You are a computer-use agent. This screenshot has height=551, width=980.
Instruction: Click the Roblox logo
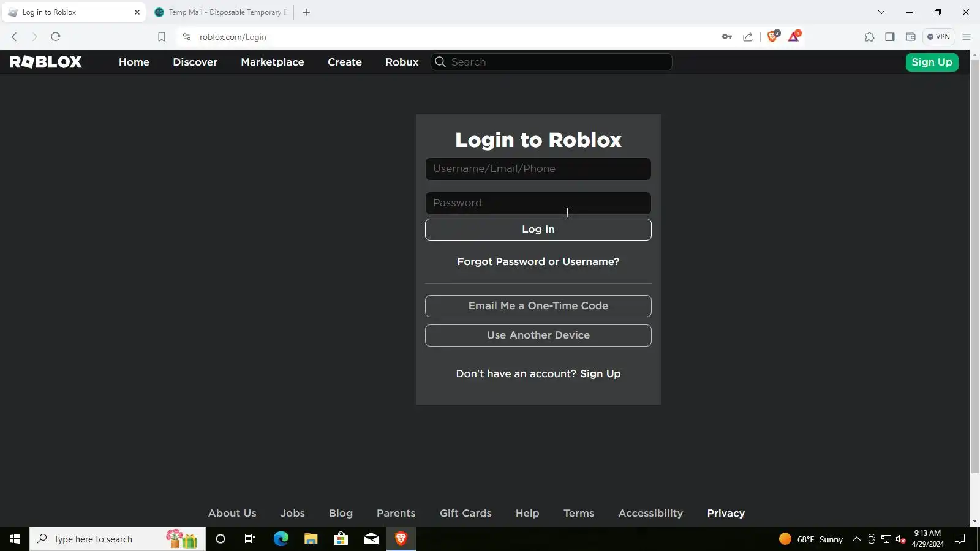[x=46, y=62]
